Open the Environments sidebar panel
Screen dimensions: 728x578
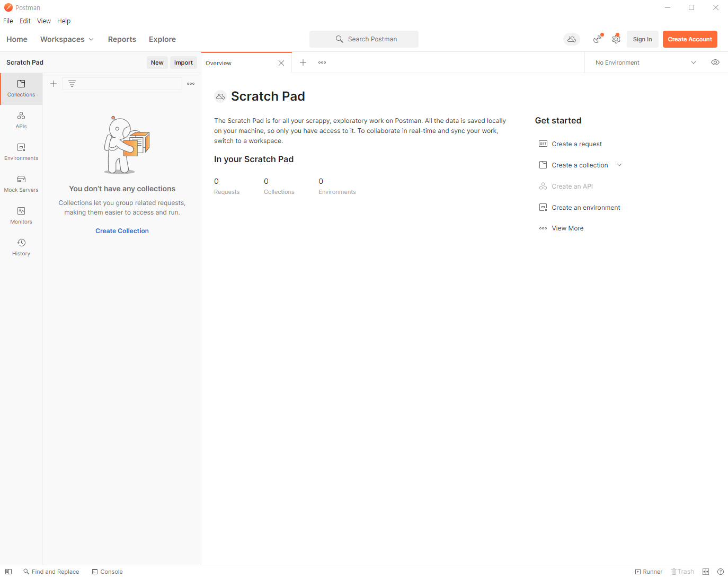[21, 152]
